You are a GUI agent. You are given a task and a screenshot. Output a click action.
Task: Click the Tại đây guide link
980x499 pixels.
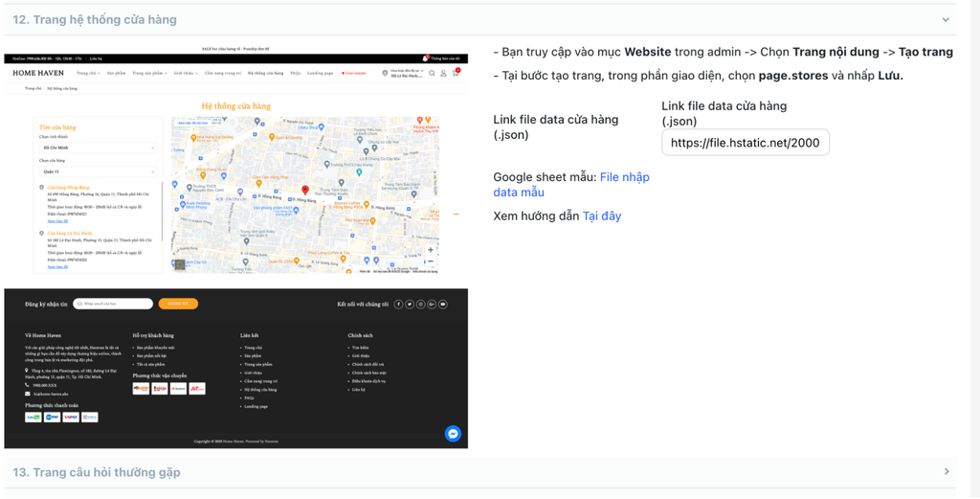601,216
